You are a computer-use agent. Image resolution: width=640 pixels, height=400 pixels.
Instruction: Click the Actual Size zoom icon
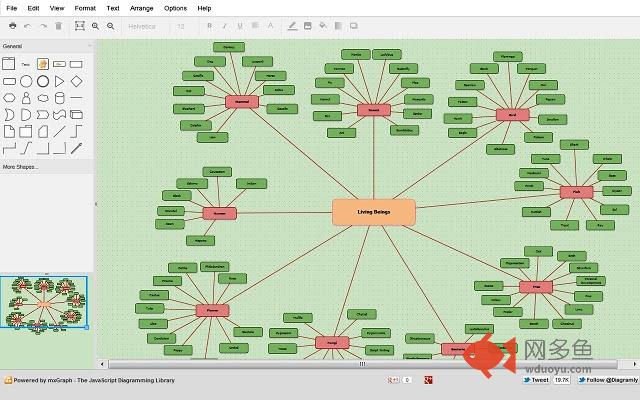tap(80, 26)
